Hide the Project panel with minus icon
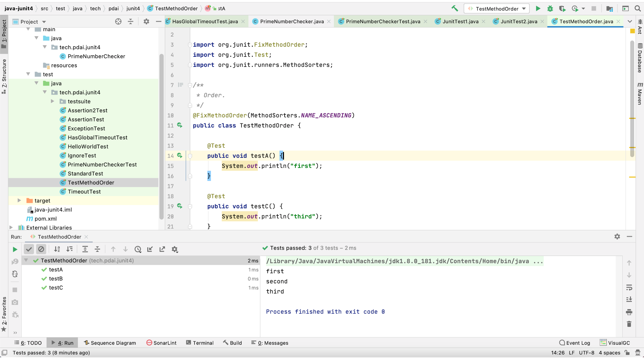The image size is (644, 358). [x=158, y=21]
